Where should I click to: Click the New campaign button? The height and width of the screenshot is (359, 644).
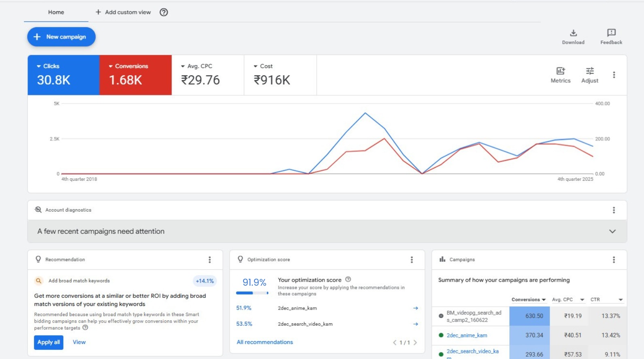click(x=62, y=37)
